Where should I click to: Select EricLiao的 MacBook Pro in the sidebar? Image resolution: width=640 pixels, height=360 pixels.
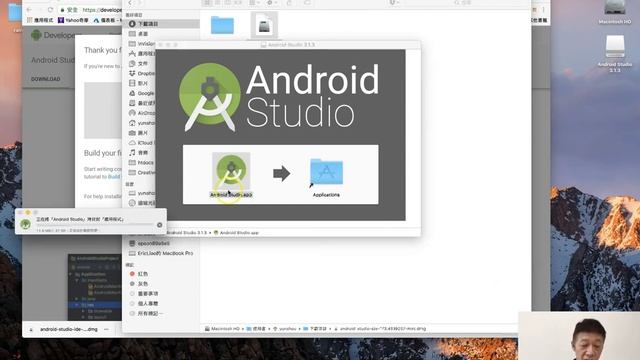(161, 253)
